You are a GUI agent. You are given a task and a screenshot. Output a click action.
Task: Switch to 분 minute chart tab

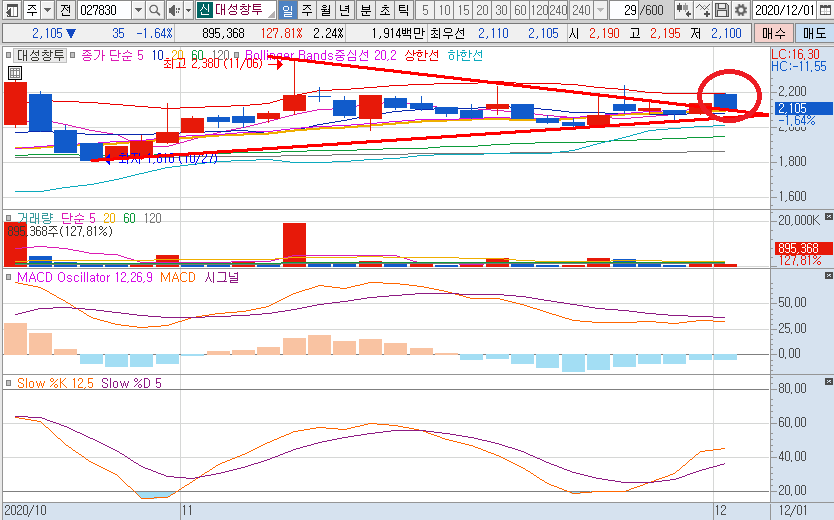coord(365,10)
